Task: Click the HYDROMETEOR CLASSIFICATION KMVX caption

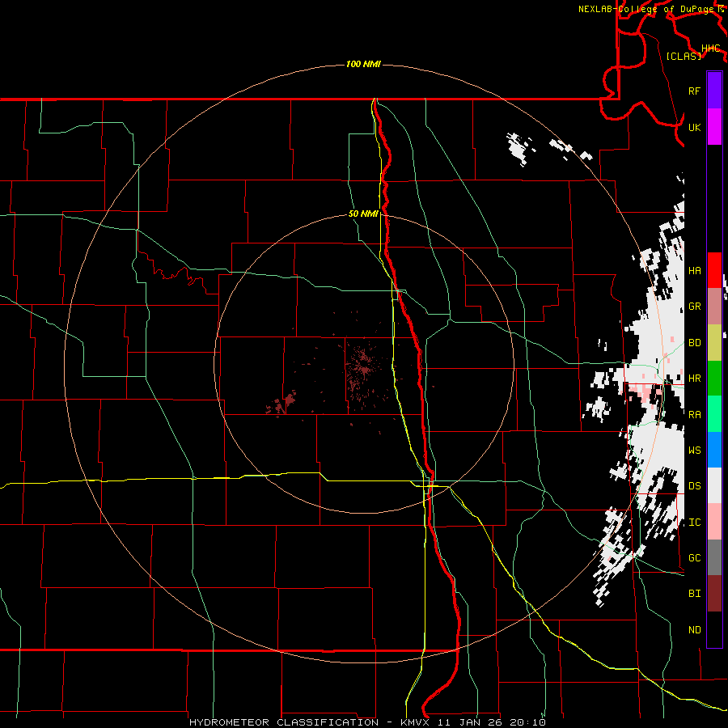Action: click(367, 722)
